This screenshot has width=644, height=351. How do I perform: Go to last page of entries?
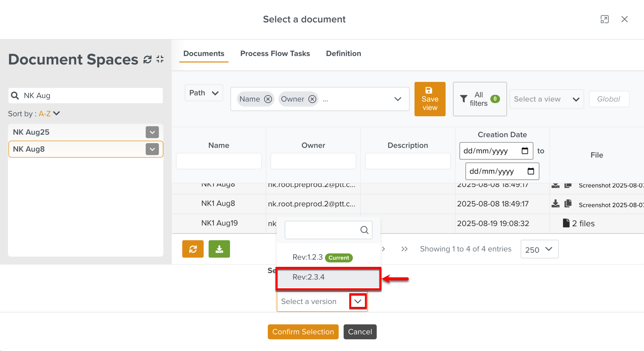pyautogui.click(x=404, y=249)
